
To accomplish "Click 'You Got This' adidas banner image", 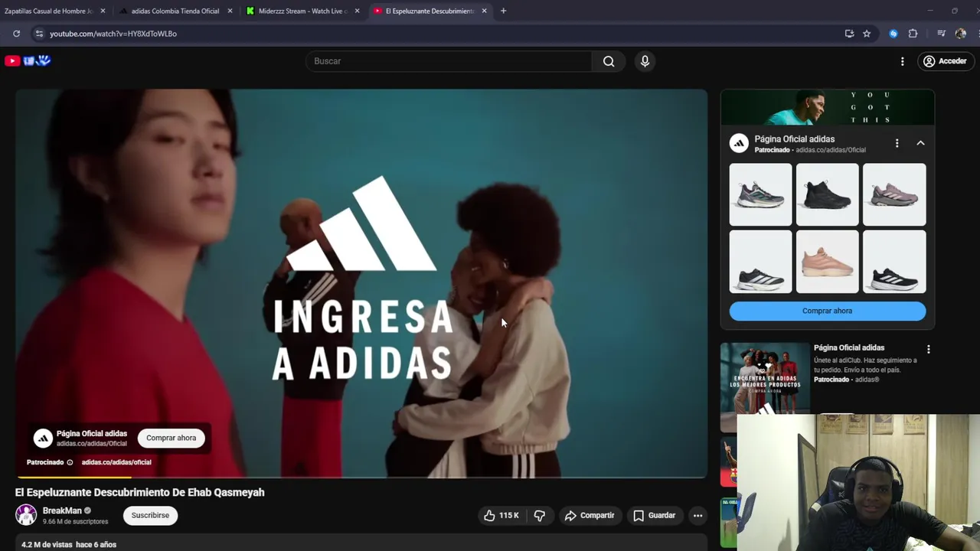I will coord(827,107).
